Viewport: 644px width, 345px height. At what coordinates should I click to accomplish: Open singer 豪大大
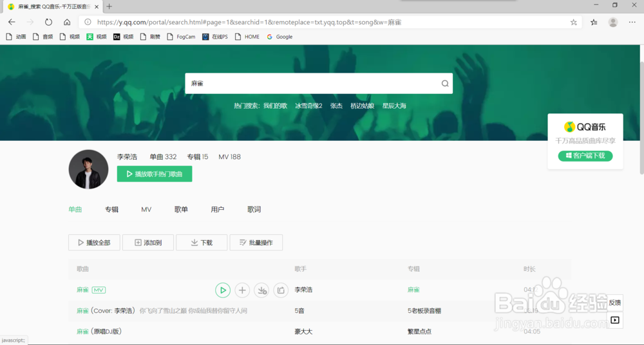pyautogui.click(x=303, y=331)
